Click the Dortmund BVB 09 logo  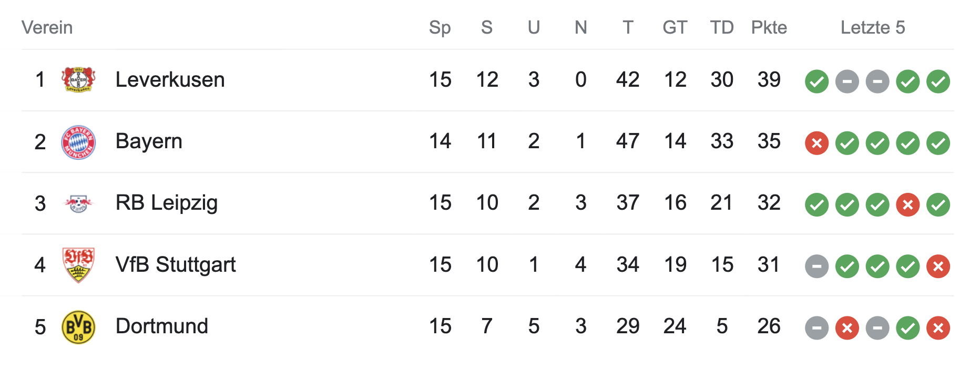pyautogui.click(x=78, y=327)
